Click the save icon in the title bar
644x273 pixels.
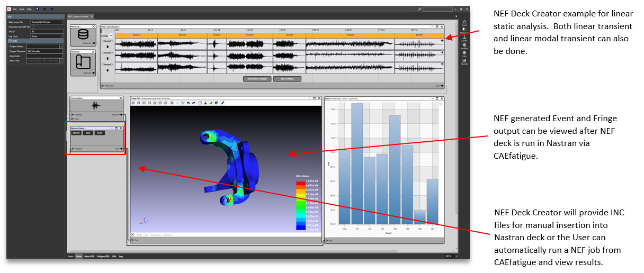(37, 9)
